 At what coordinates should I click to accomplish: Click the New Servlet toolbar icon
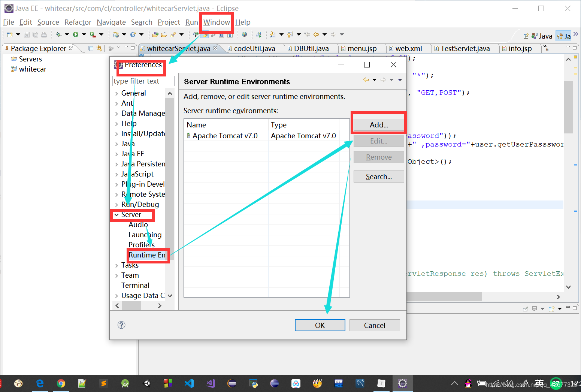pyautogui.click(x=133, y=34)
